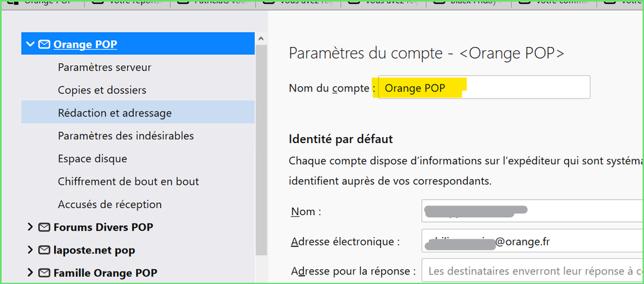Click the Nom du compte field
The image size is (644, 284).
click(x=483, y=88)
